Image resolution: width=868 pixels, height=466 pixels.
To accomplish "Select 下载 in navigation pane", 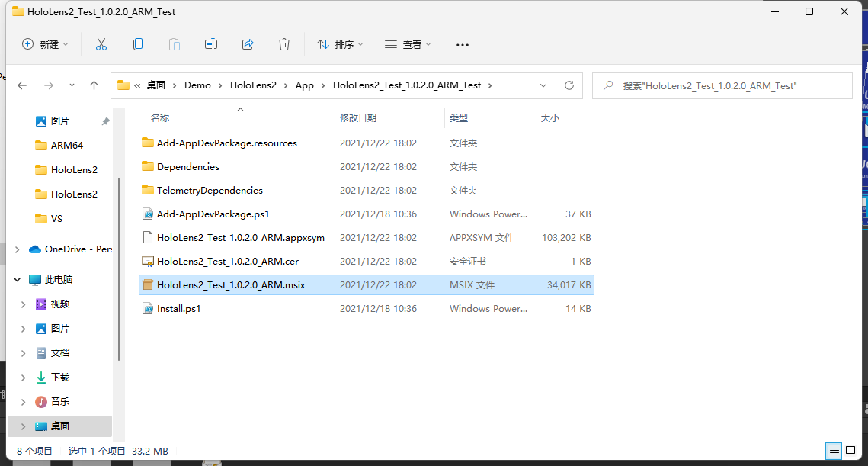I will (x=60, y=378).
